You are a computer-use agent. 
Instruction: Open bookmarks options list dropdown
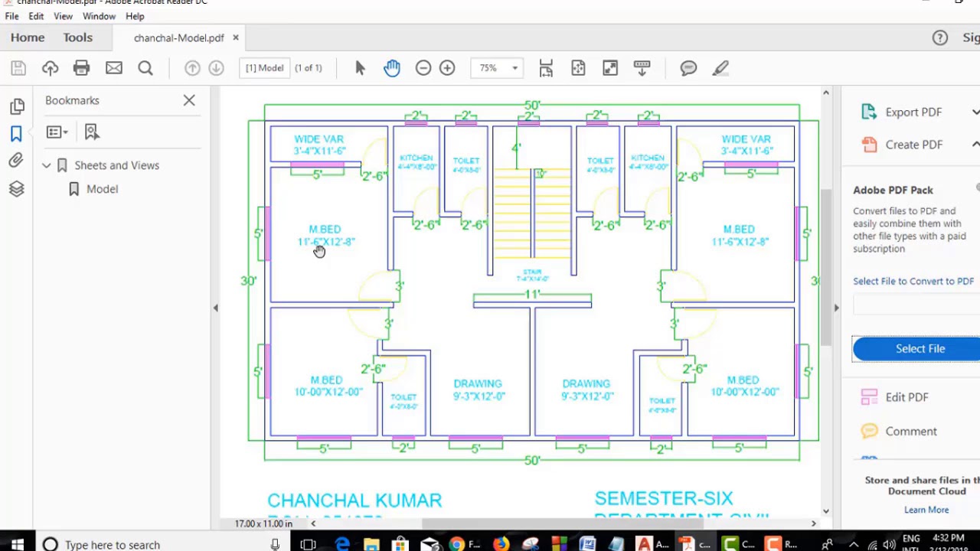point(57,132)
